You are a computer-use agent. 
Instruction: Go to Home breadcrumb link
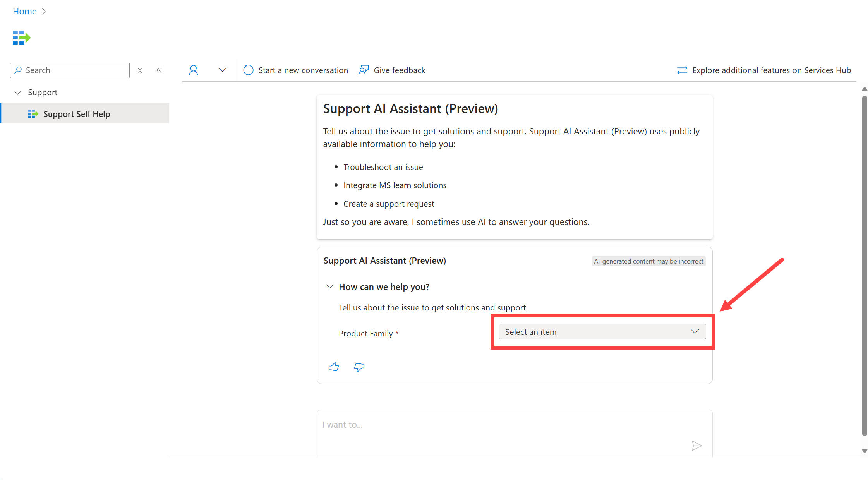click(x=25, y=11)
